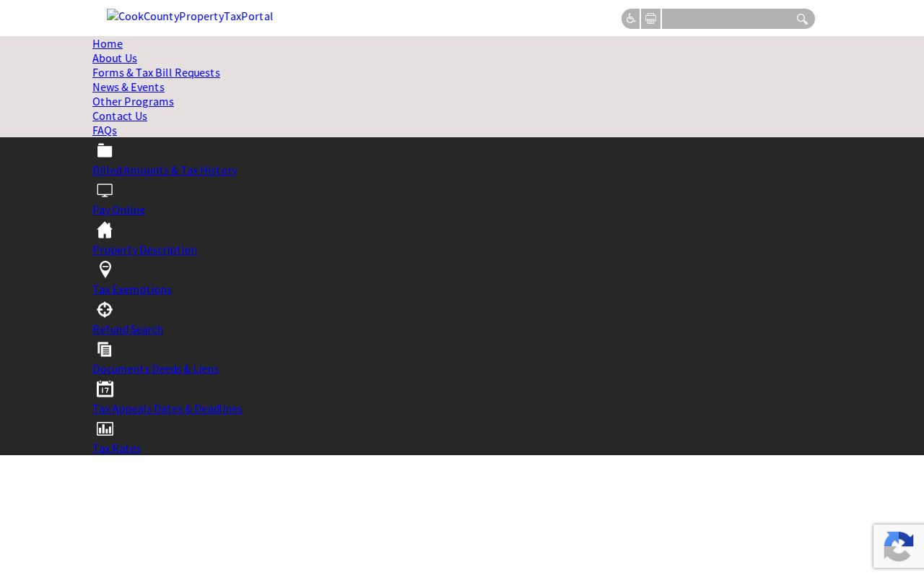Image resolution: width=924 pixels, height=578 pixels.
Task: Click the house icon above Property Description
Action: click(105, 230)
